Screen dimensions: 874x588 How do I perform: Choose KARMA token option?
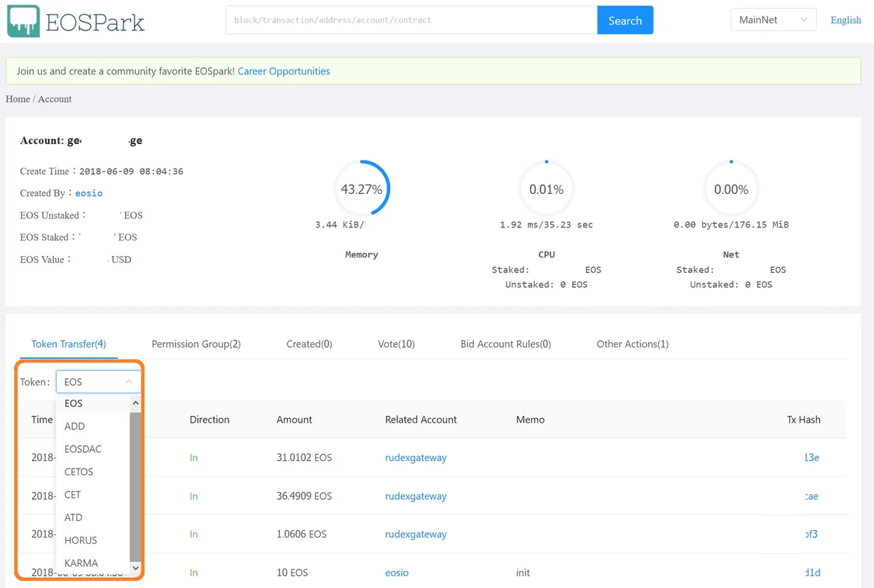(x=93, y=563)
